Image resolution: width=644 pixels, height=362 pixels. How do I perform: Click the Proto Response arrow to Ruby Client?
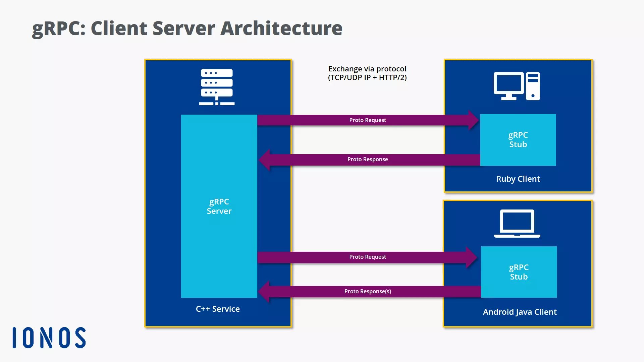367,159
